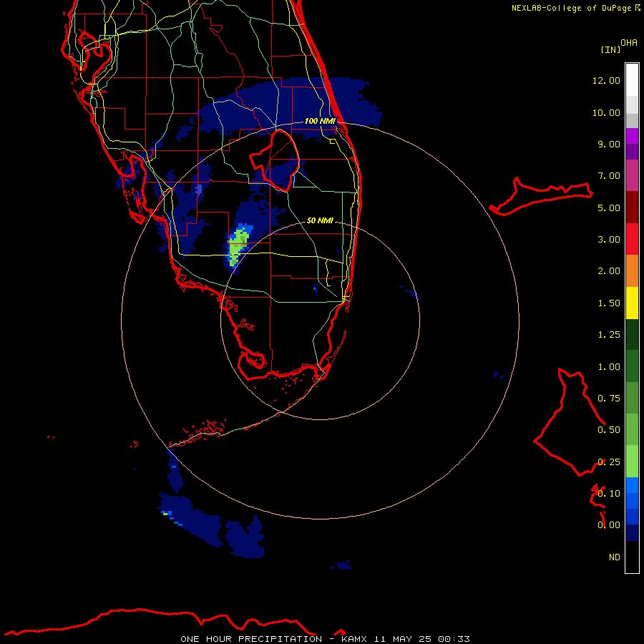This screenshot has width=644, height=644.
Task: Select the 0.50 legend value
Action: [609, 430]
